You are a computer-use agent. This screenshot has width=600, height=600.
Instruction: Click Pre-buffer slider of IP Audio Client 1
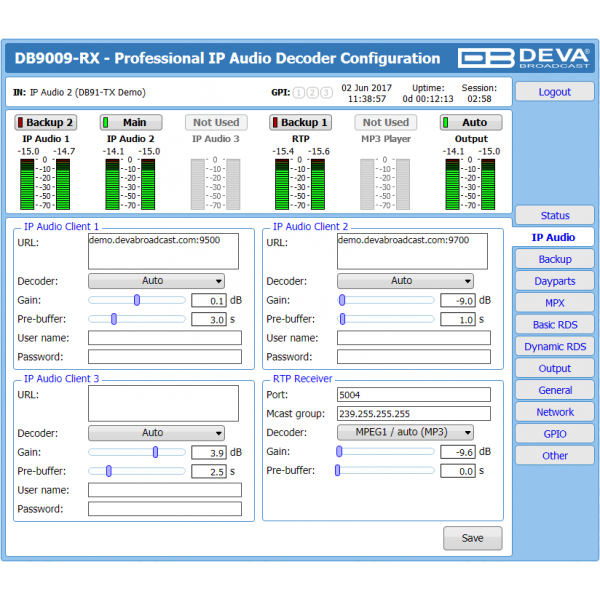[x=137, y=319]
